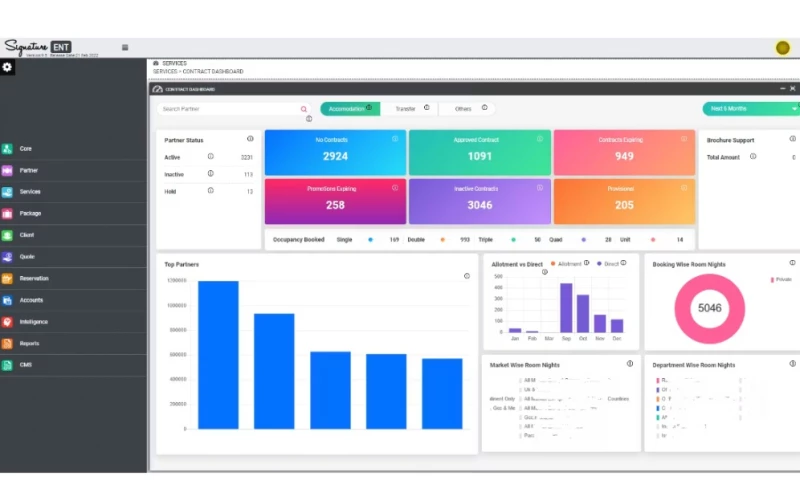
Task: Open the Next 6 Months dropdown
Action: 751,109
